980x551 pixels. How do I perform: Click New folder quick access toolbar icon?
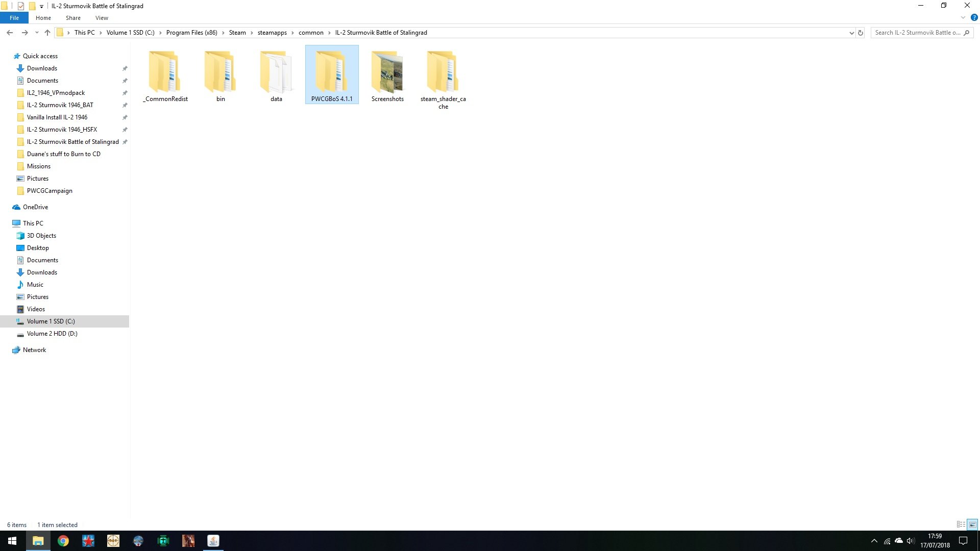coord(32,6)
